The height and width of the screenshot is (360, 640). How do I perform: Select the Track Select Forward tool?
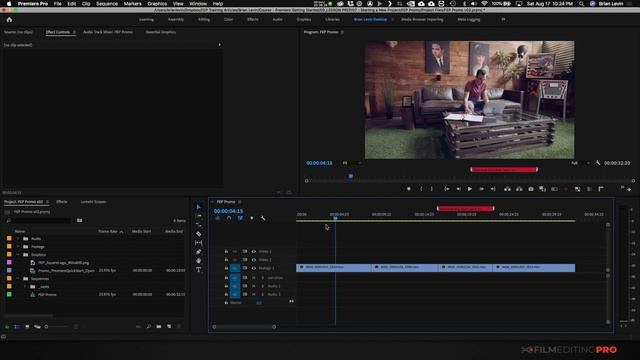[199, 216]
